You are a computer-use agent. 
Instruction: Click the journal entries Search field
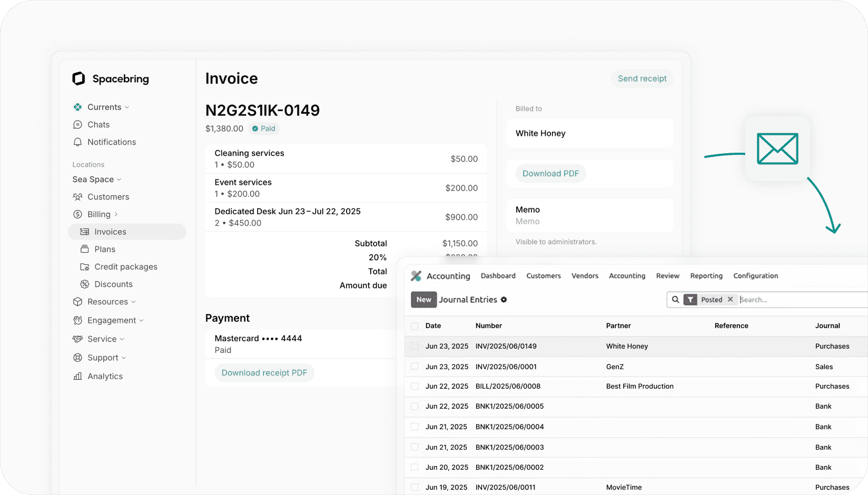coord(801,300)
